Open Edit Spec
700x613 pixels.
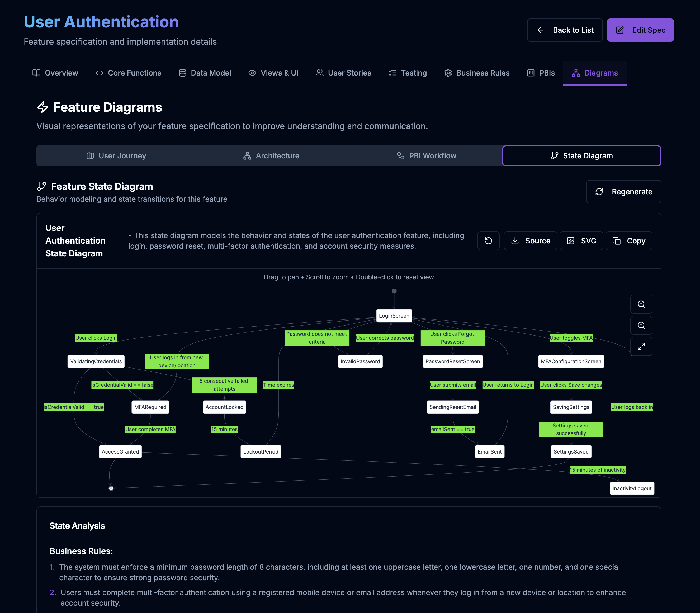640,30
